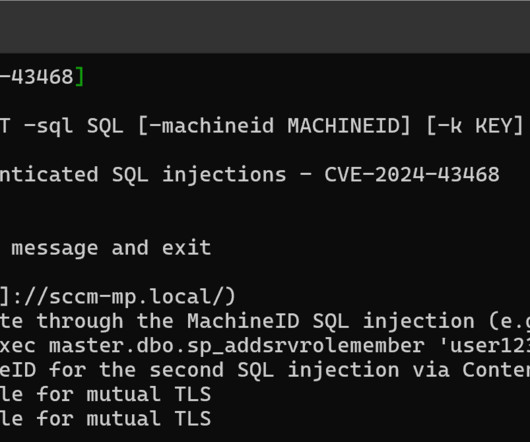Click the -sql option in usage line
530x442 pixels.
click(x=48, y=126)
